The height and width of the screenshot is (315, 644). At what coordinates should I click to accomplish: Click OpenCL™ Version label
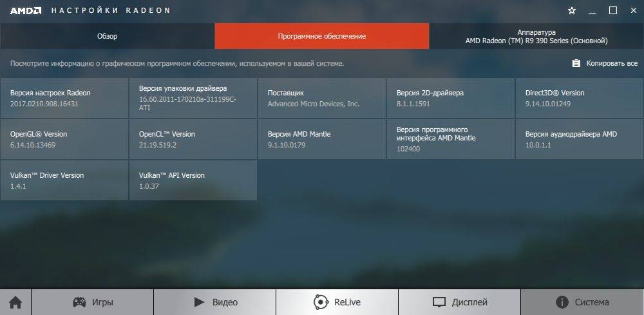167,134
